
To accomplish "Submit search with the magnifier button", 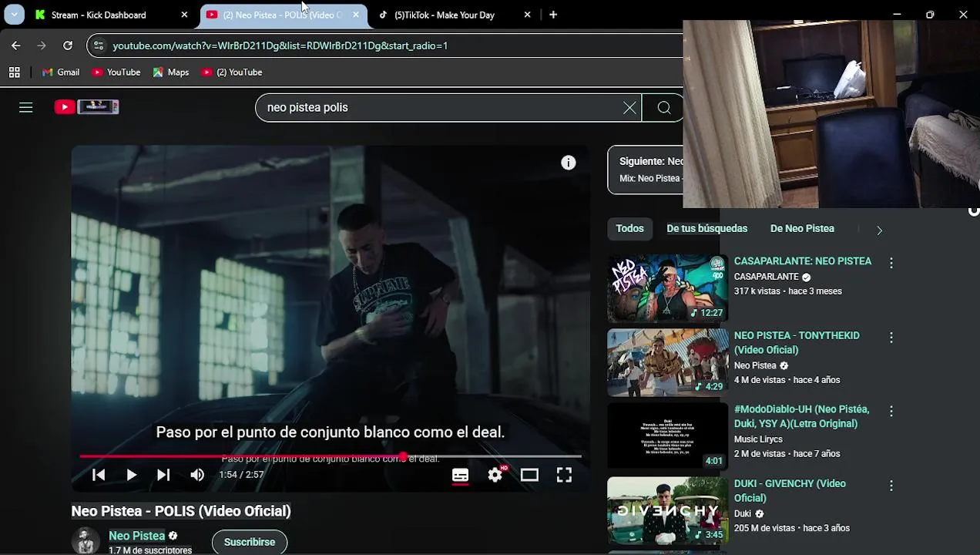I will pos(664,108).
